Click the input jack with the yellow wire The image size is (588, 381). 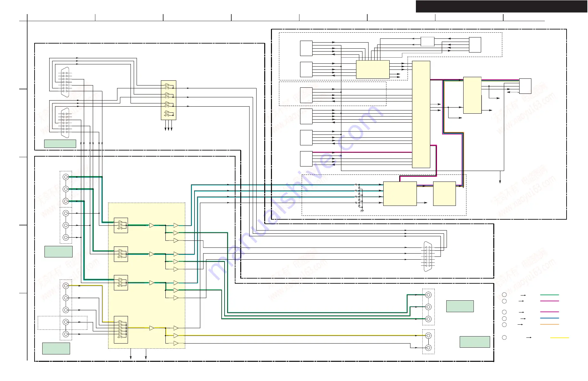click(66, 286)
